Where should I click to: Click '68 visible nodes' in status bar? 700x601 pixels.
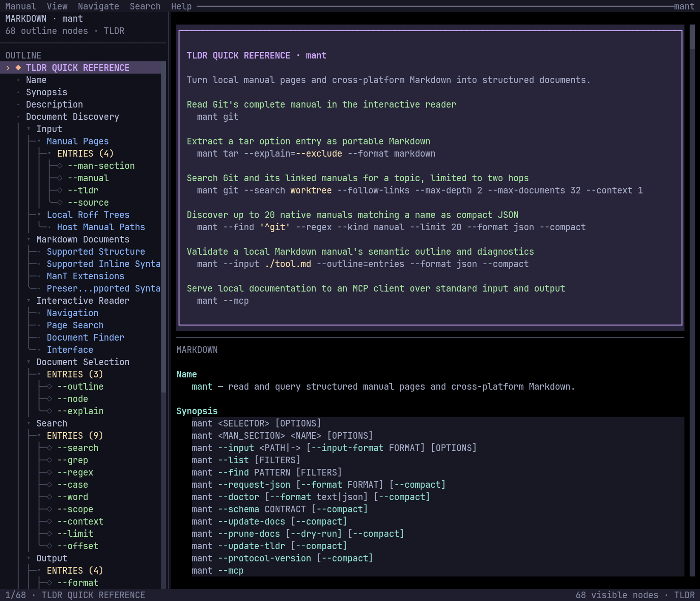coord(617,595)
